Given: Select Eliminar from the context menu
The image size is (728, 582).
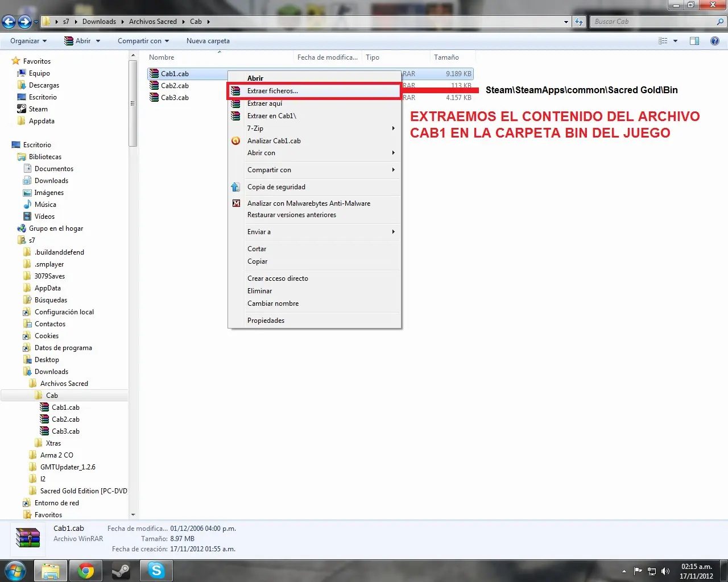Looking at the screenshot, I should coord(315,291).
